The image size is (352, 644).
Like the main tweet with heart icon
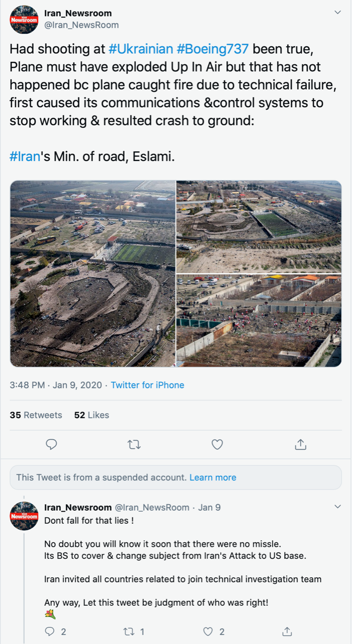click(217, 444)
